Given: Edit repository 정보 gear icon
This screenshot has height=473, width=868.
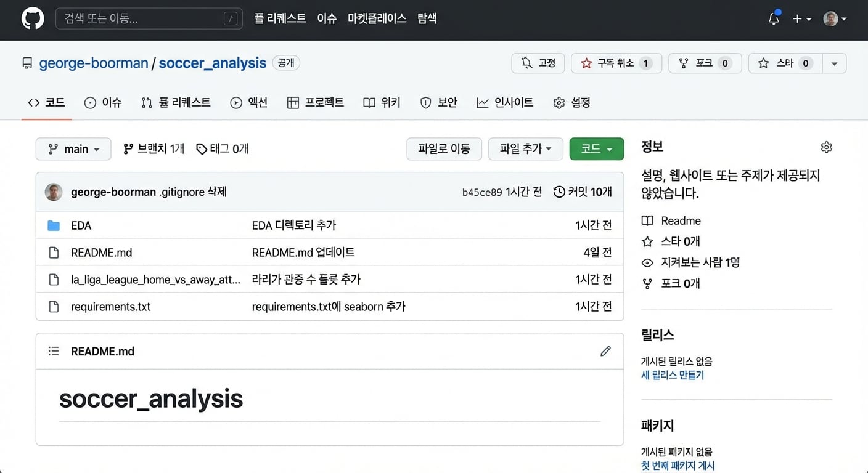Looking at the screenshot, I should 827,147.
